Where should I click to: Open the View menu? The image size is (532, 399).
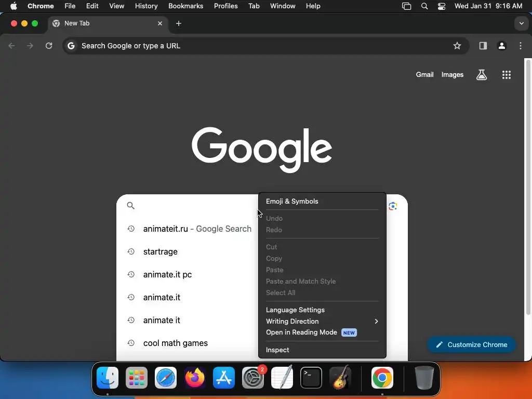(117, 6)
